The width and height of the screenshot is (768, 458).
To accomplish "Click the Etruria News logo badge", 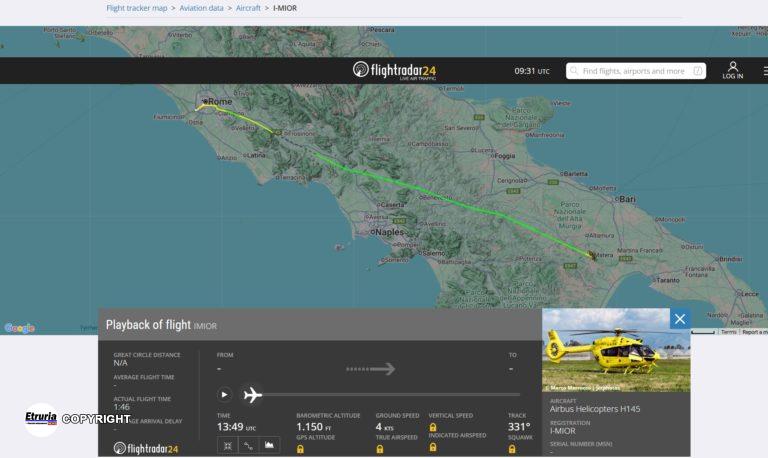I will tap(41, 419).
